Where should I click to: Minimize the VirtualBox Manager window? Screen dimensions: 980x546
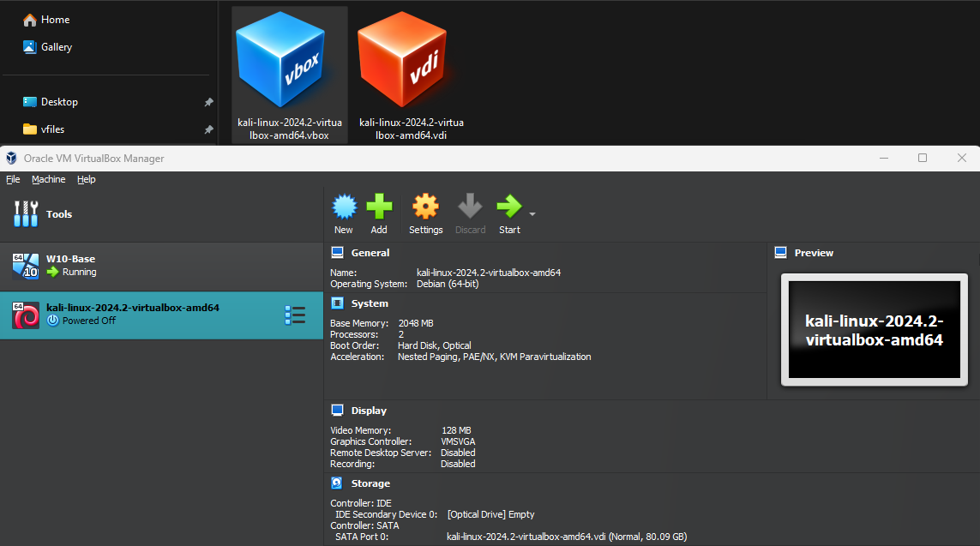pos(884,158)
